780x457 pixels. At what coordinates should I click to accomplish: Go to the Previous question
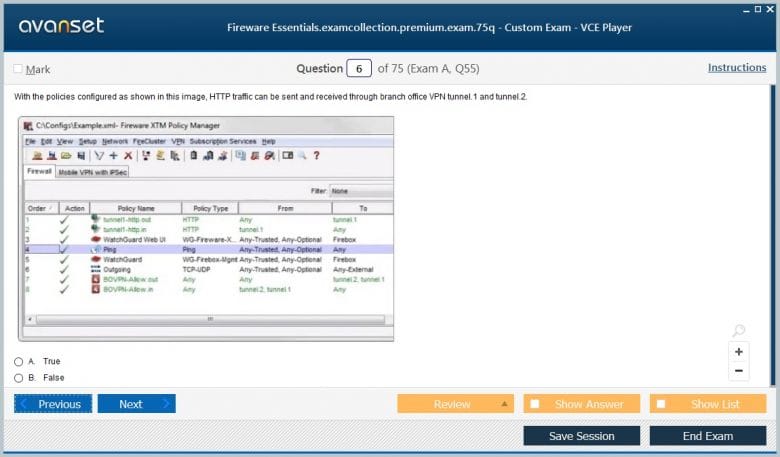click(53, 404)
